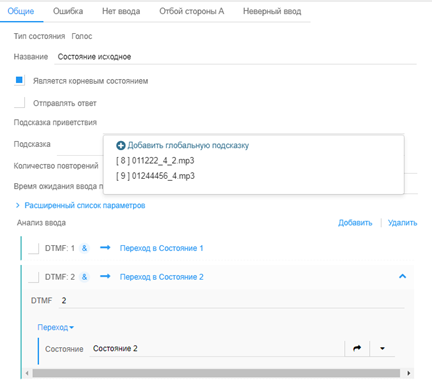Enable the Отправлять ответ checkbox

point(19,102)
